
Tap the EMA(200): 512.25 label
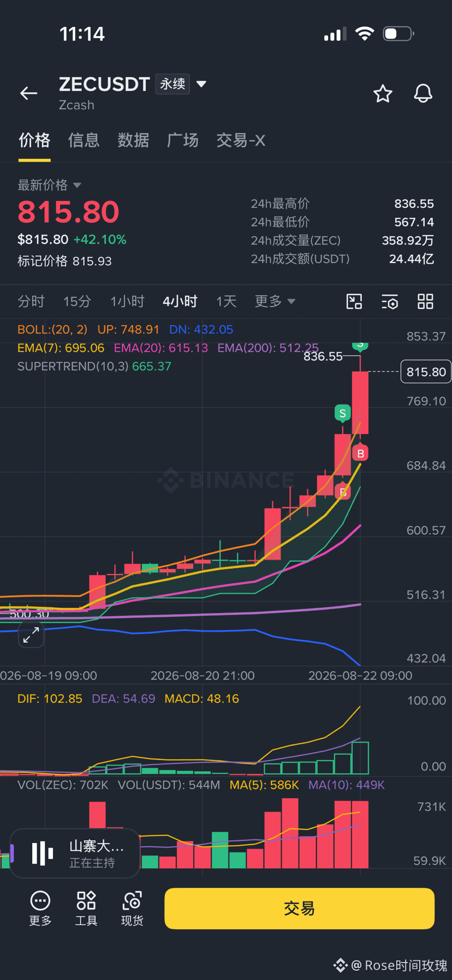point(268,348)
